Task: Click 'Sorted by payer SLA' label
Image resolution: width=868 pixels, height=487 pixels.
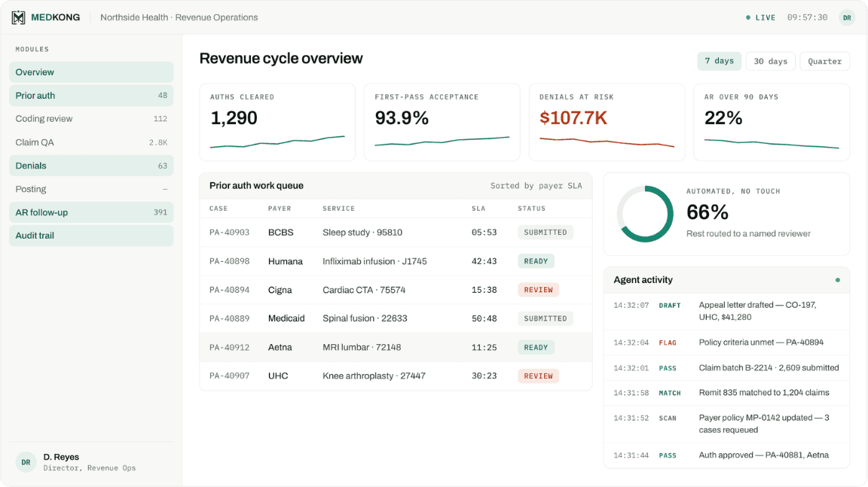Action: pyautogui.click(x=536, y=186)
